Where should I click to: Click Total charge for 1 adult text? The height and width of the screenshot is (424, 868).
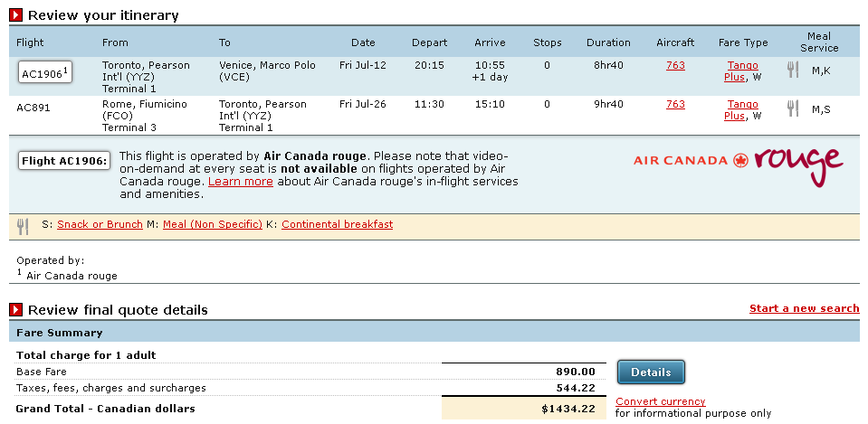tap(86, 355)
